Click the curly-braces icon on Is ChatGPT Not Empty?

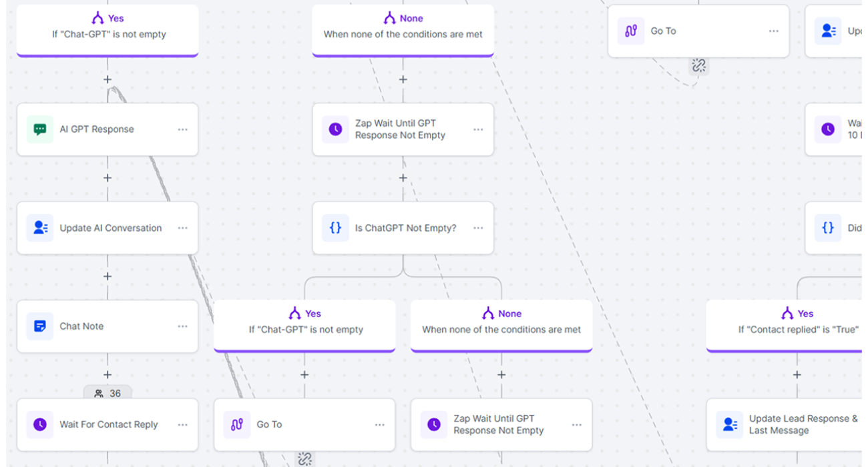[x=335, y=227]
